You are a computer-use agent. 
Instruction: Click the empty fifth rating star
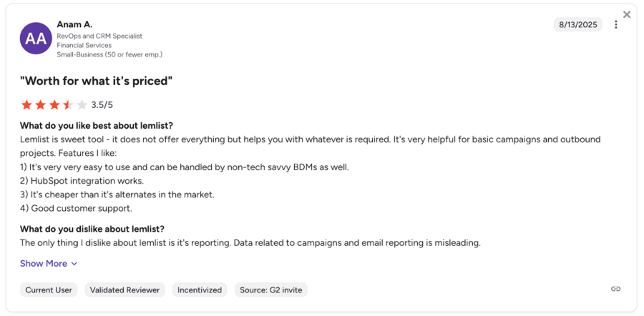coord(82,105)
